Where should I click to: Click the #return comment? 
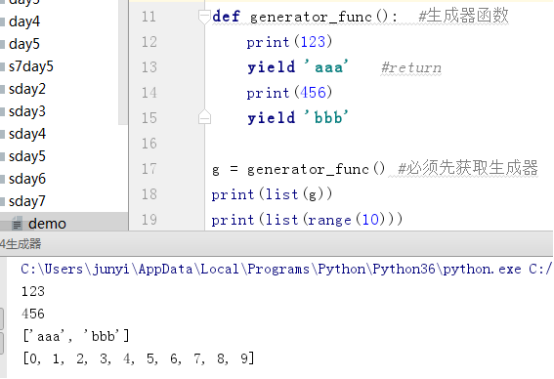[x=411, y=67]
